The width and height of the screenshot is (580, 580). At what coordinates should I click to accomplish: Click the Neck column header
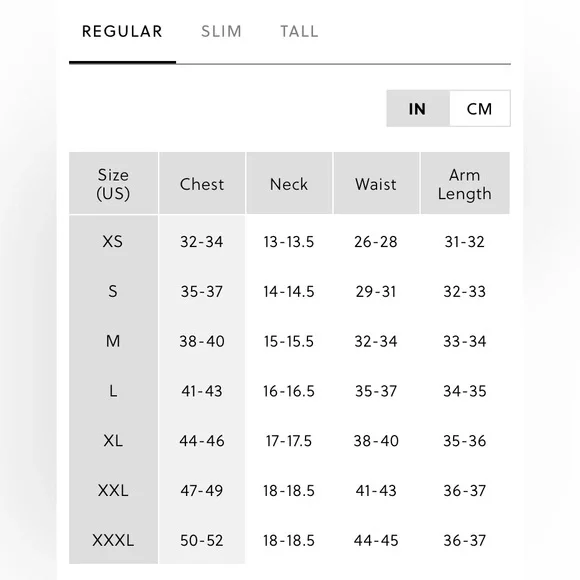289,183
